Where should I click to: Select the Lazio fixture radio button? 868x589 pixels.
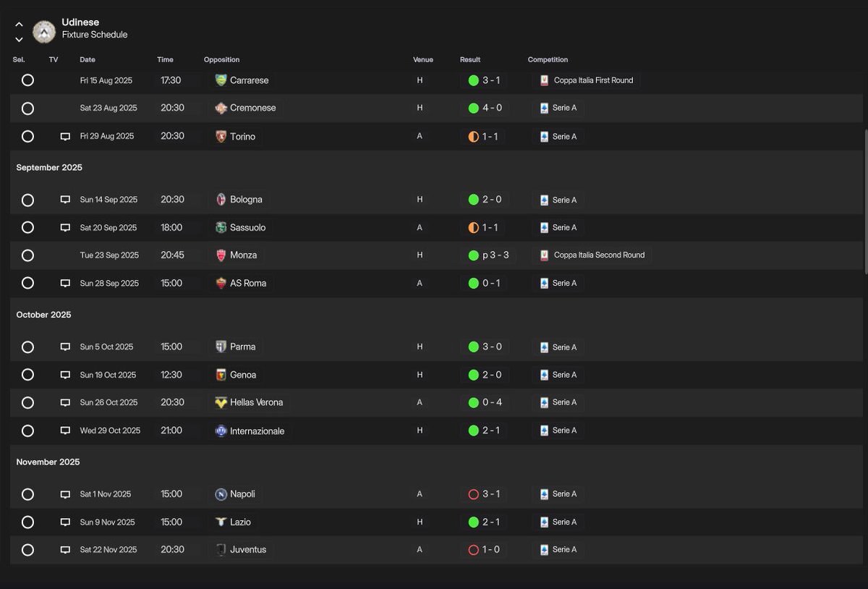27,522
